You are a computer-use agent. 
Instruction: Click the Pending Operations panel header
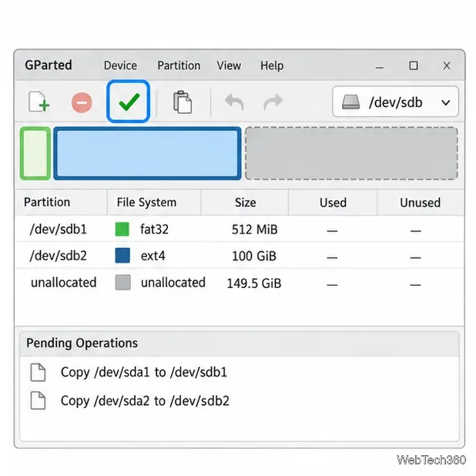240,344
